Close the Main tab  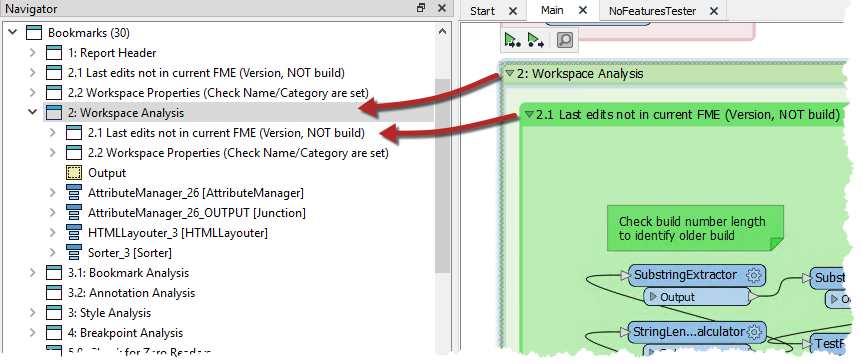pos(583,10)
